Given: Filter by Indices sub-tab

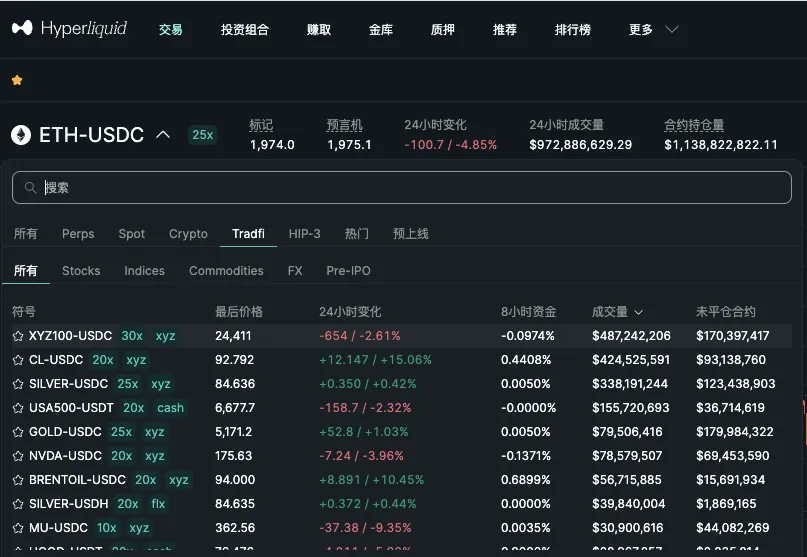Looking at the screenshot, I should pyautogui.click(x=145, y=271).
